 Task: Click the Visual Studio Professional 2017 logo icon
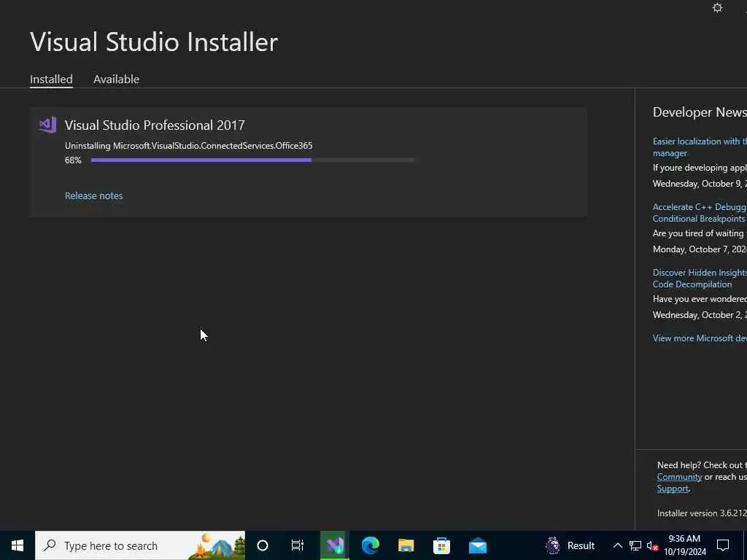[x=47, y=125]
